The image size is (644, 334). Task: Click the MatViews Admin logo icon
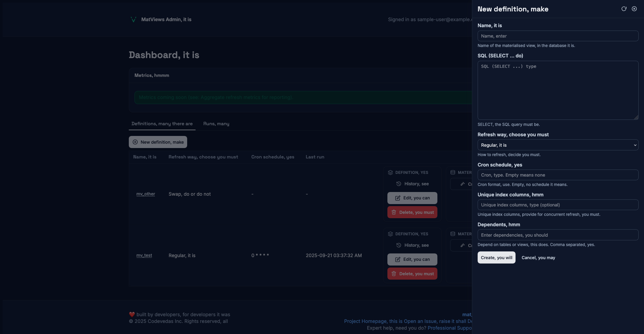133,19
